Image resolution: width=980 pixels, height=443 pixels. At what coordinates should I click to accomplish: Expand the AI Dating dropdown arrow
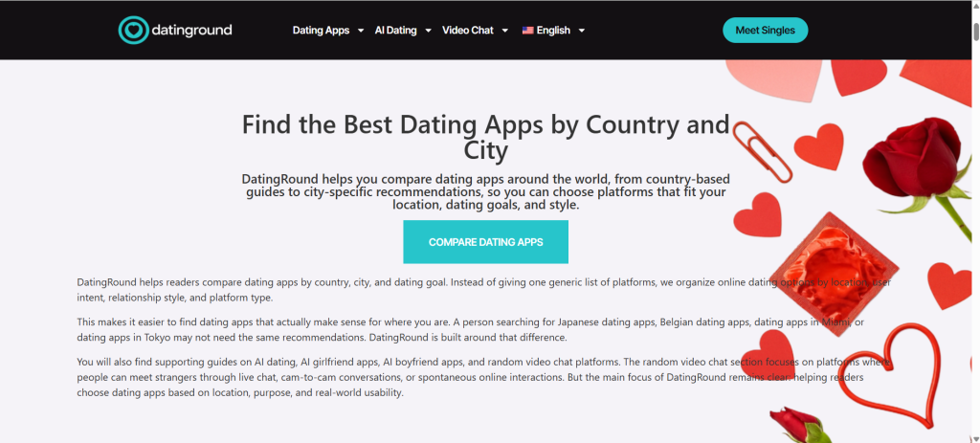[428, 30]
